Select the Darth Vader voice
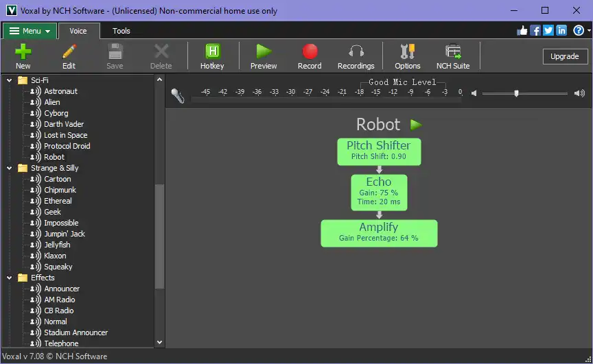 (64, 124)
